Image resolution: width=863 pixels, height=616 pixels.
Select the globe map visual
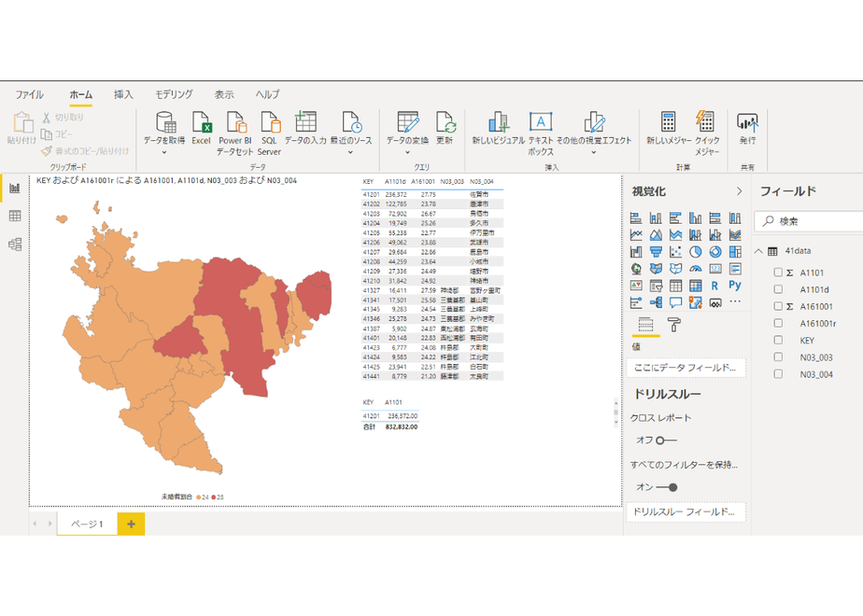point(636,269)
